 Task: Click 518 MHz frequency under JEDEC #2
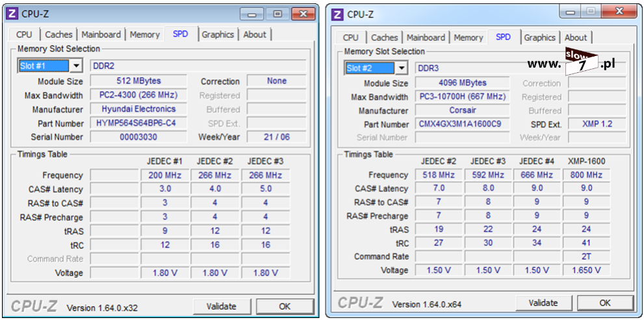439,175
